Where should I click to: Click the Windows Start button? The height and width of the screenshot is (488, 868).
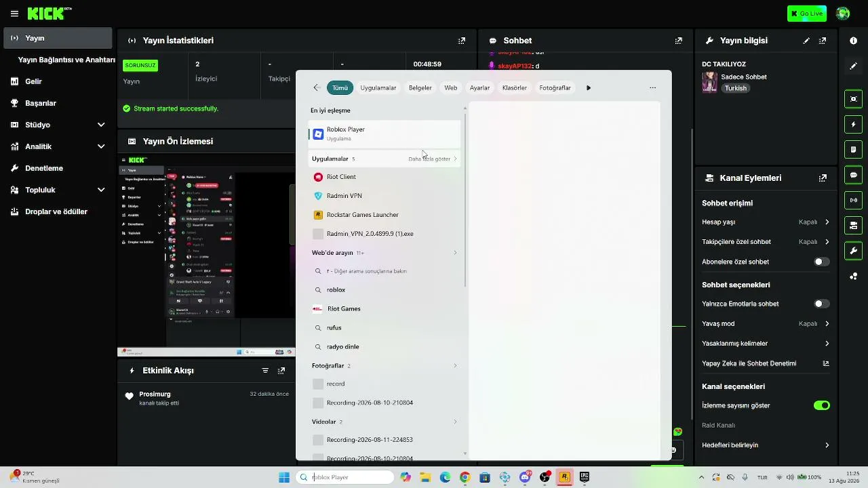pos(284,477)
